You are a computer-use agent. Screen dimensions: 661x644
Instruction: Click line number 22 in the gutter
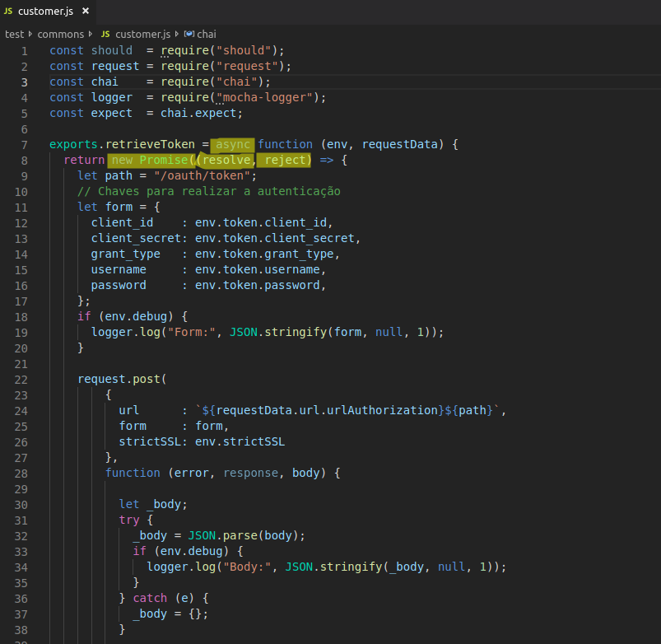click(21, 380)
